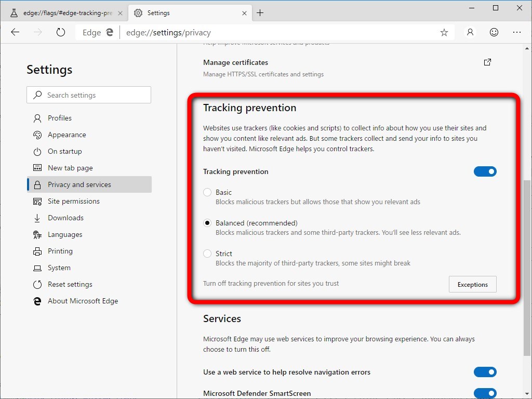Open the Profiles settings icon
The width and height of the screenshot is (532, 399).
coord(36,118)
